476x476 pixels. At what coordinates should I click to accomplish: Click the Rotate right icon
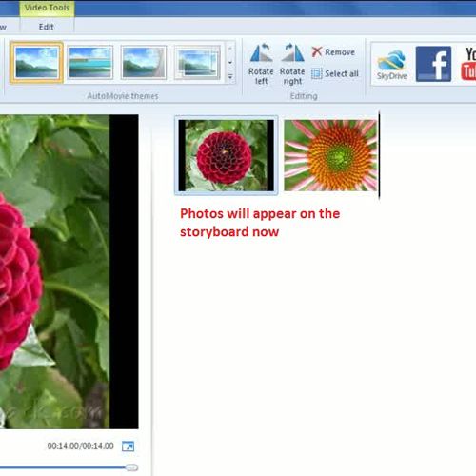[x=292, y=64]
